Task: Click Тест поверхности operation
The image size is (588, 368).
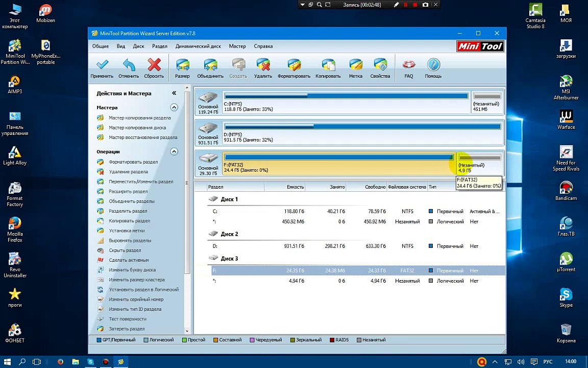Action: tap(128, 319)
